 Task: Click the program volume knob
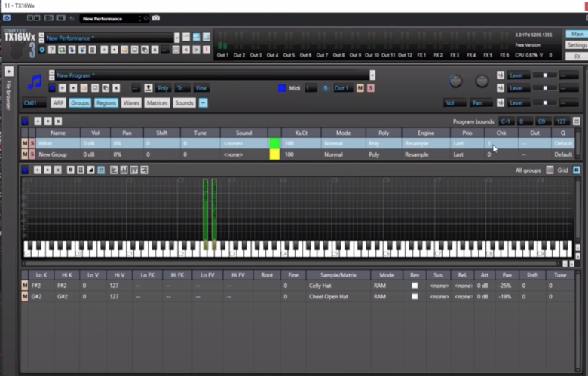tap(455, 81)
